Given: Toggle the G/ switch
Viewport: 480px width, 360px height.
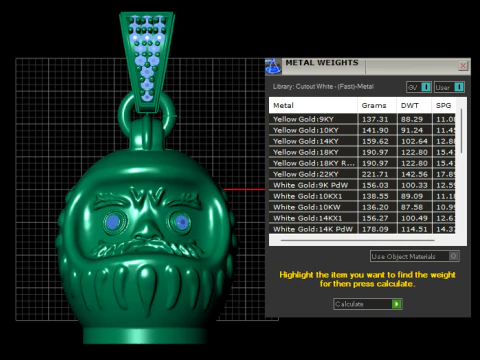Looking at the screenshot, I should (419, 87).
